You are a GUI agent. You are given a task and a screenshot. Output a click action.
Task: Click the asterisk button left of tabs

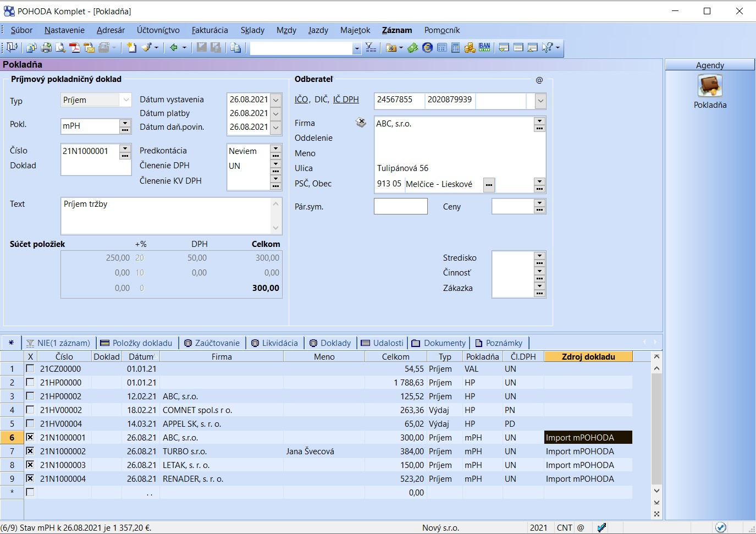tap(12, 343)
